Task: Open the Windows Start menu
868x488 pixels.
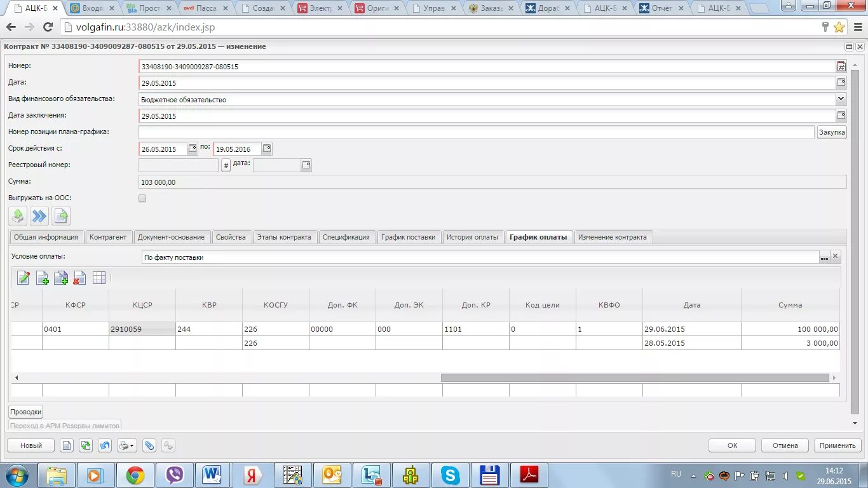Action: coord(16,475)
